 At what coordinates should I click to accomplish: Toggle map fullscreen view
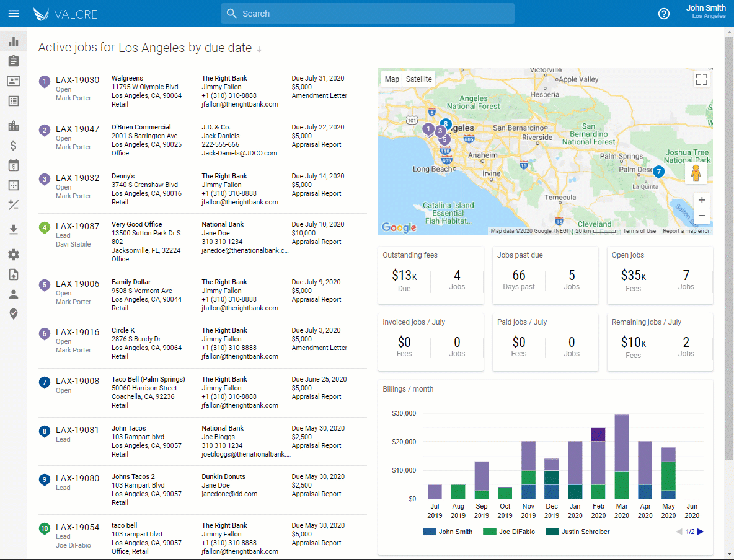[701, 79]
